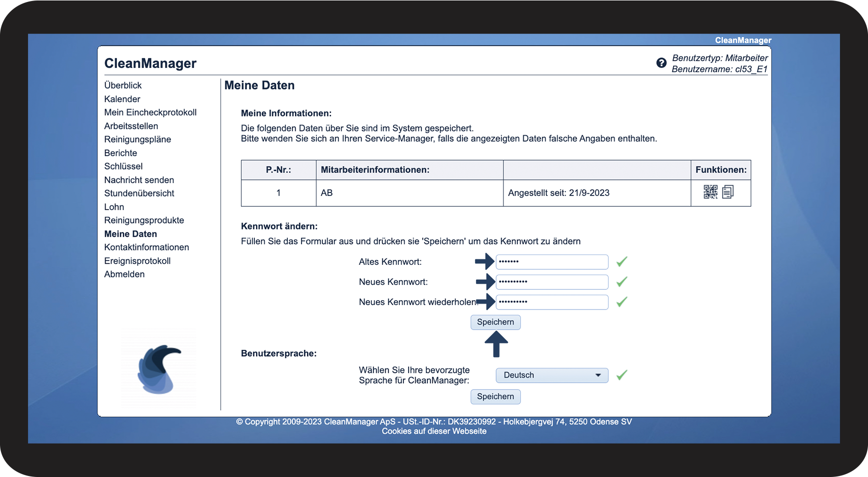Image resolution: width=868 pixels, height=477 pixels.
Task: Click the CleanManager wave logo
Action: click(x=159, y=369)
